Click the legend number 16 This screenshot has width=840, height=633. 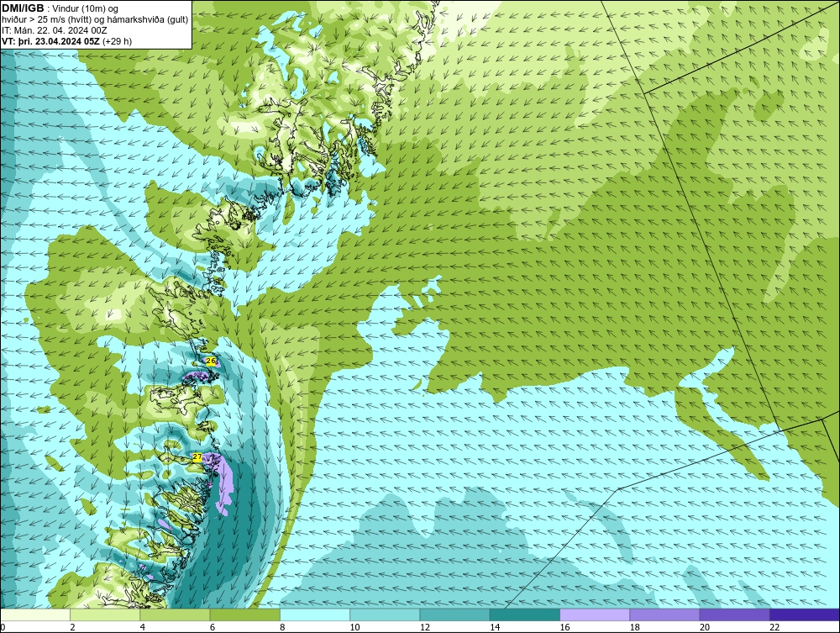click(564, 627)
